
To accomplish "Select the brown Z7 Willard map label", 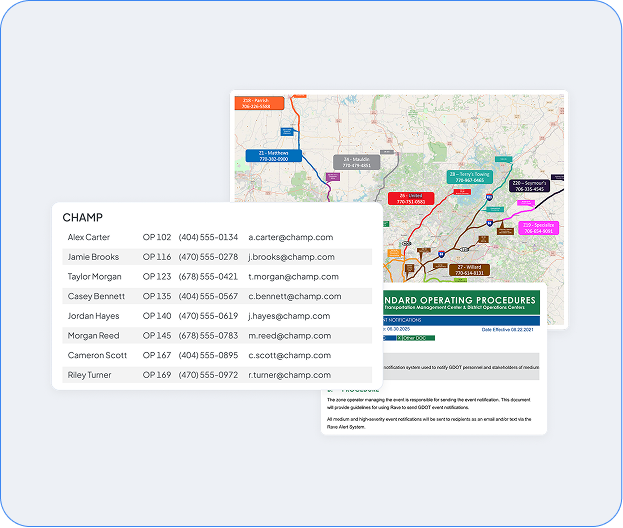I will click(x=469, y=270).
